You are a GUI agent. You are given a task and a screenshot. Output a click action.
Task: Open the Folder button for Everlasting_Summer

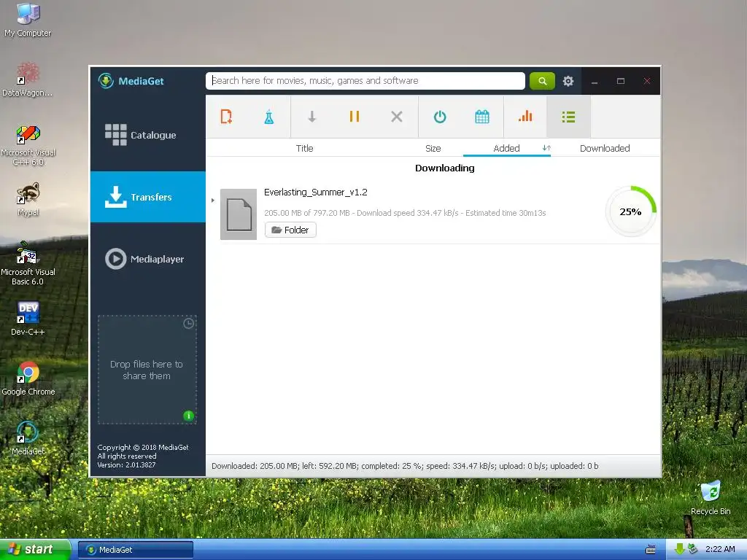pyautogui.click(x=290, y=230)
